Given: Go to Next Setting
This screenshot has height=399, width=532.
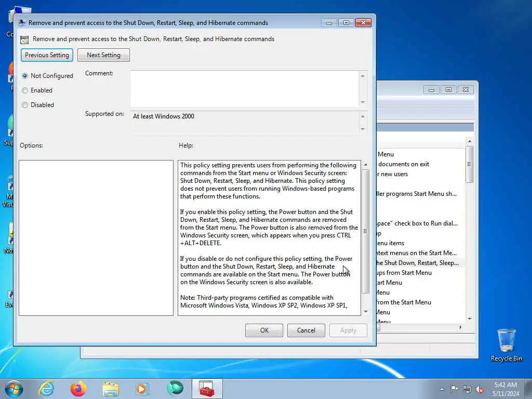Looking at the screenshot, I should pos(103,55).
